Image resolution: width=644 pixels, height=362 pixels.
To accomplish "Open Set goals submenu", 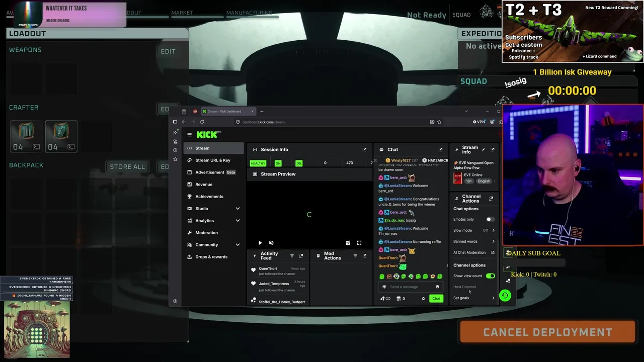I will (474, 298).
